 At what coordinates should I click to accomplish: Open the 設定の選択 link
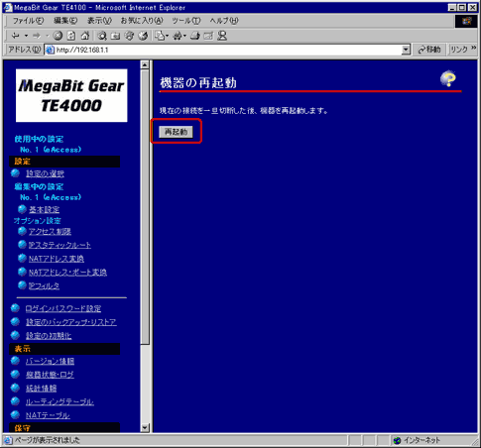45,173
